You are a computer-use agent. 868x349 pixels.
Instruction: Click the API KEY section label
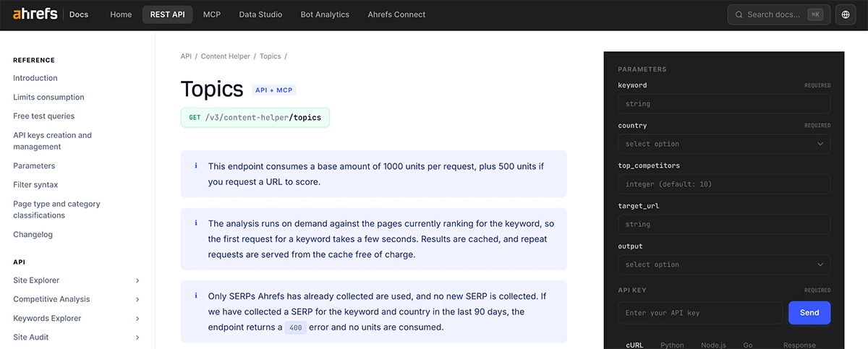click(633, 290)
